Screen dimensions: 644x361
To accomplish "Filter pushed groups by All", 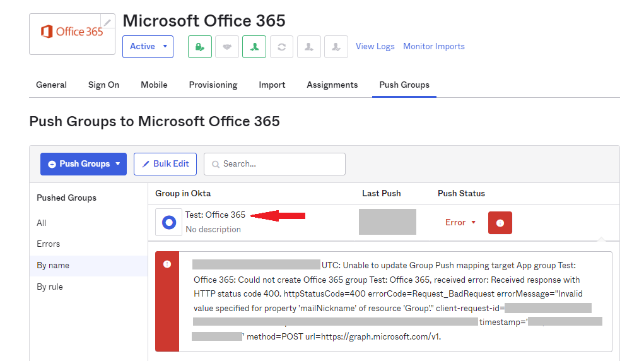I will 42,223.
